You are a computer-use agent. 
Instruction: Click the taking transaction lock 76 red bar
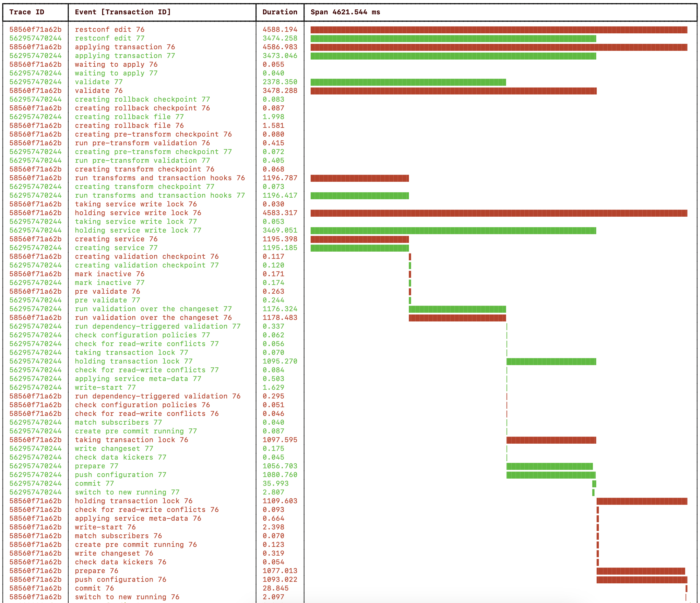(551, 440)
